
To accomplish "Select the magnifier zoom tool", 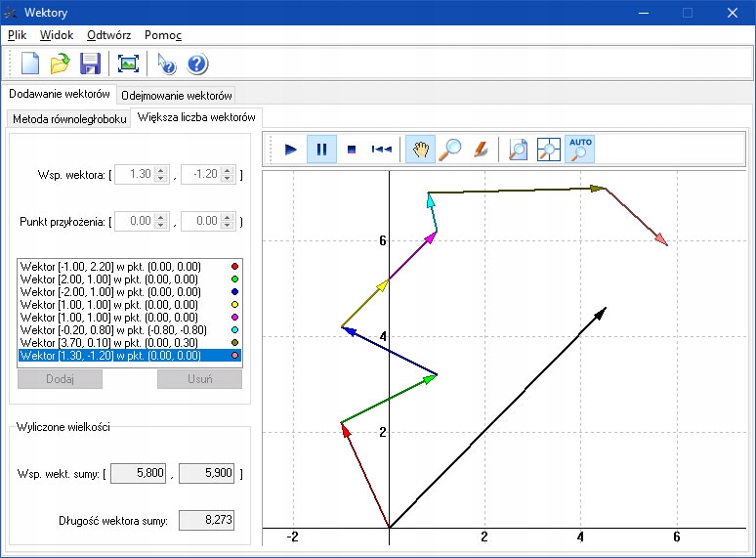I will (x=450, y=150).
